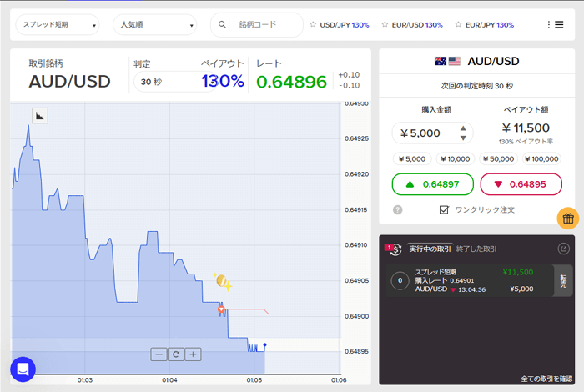Image resolution: width=584 pixels, height=392 pixels.
Task: Click the 0.64910 price axis label
Action: [356, 245]
